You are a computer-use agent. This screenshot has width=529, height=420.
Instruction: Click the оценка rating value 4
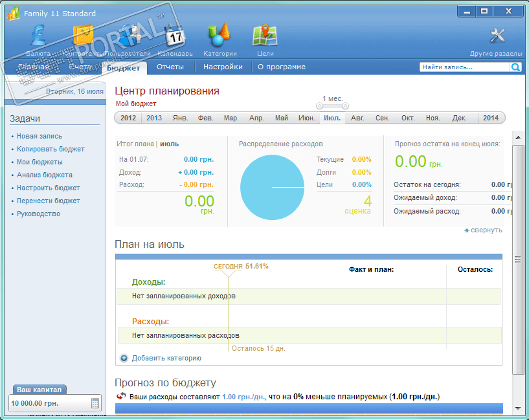367,201
